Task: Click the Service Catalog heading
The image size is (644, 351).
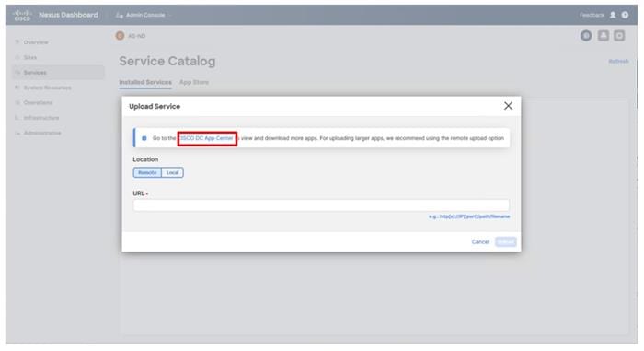Action: coord(167,62)
